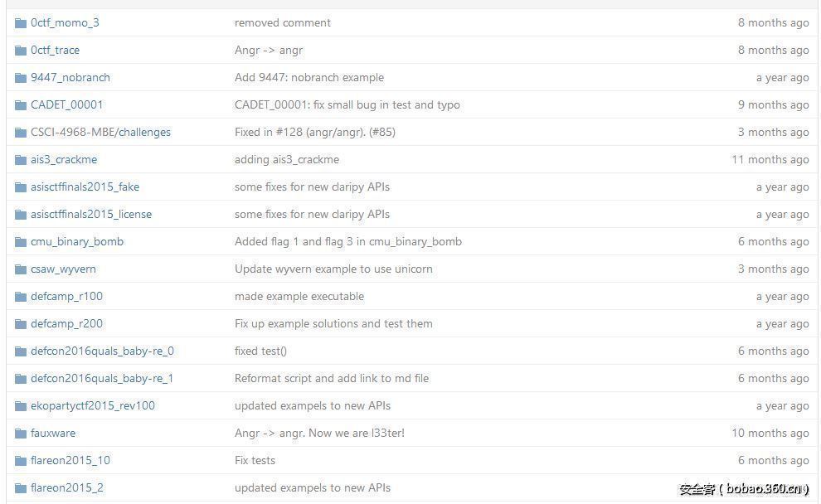Open commit 'Update wyvern example to use unicorn'

333,269
